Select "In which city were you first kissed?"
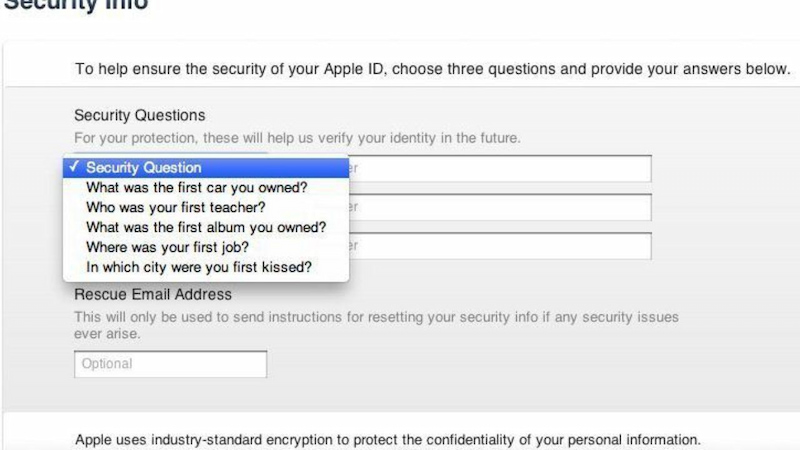 click(199, 267)
